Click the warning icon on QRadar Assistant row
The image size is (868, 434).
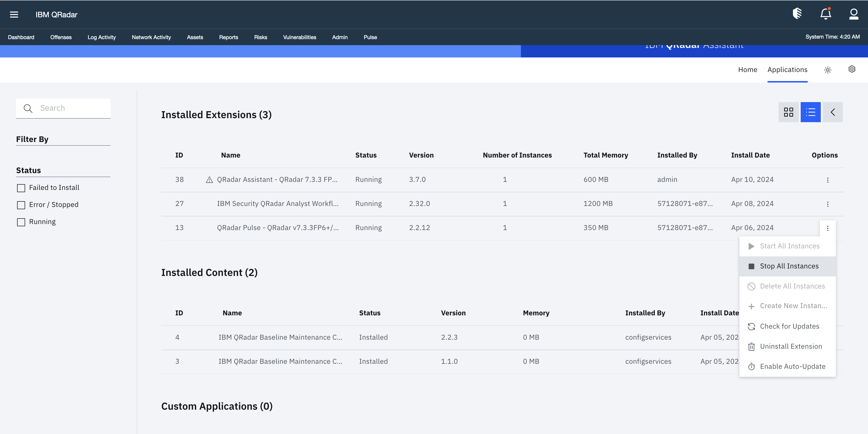(209, 179)
